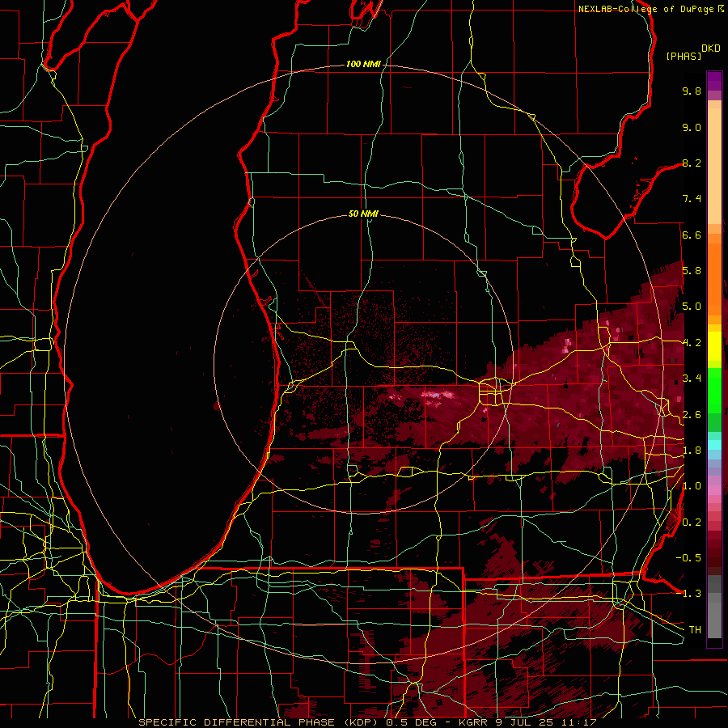Click the KGRR station identifier

click(472, 722)
